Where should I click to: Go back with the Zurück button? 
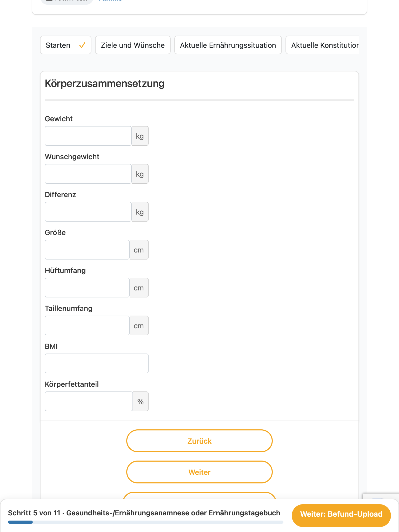coord(199,441)
